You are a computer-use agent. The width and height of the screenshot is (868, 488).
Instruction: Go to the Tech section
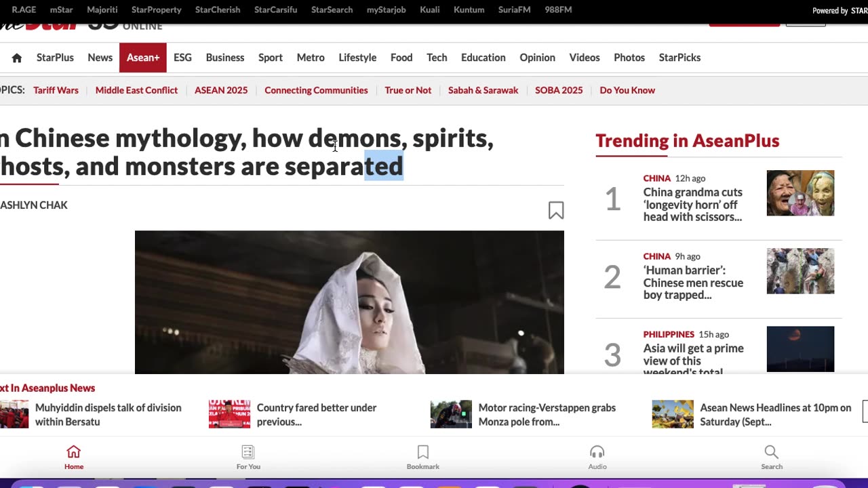(437, 58)
